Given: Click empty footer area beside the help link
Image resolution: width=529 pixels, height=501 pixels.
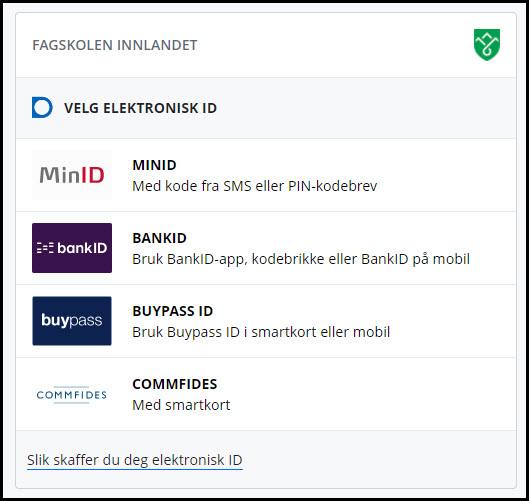Looking at the screenshot, I should [x=378, y=460].
